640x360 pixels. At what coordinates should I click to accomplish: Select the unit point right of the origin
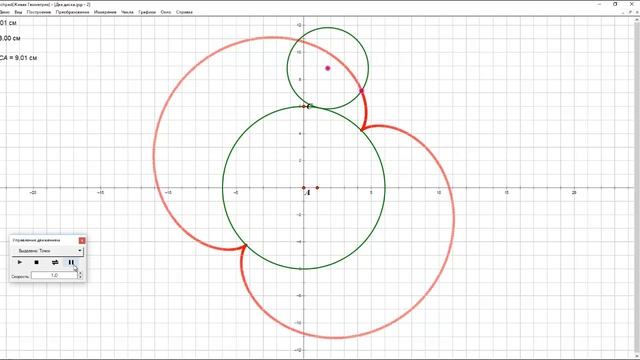point(317,188)
